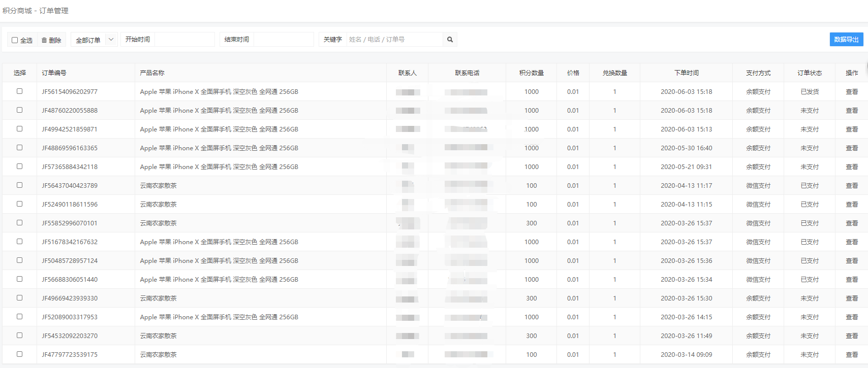
Task: Open the 结束时间 date picker field
Action: coord(283,40)
